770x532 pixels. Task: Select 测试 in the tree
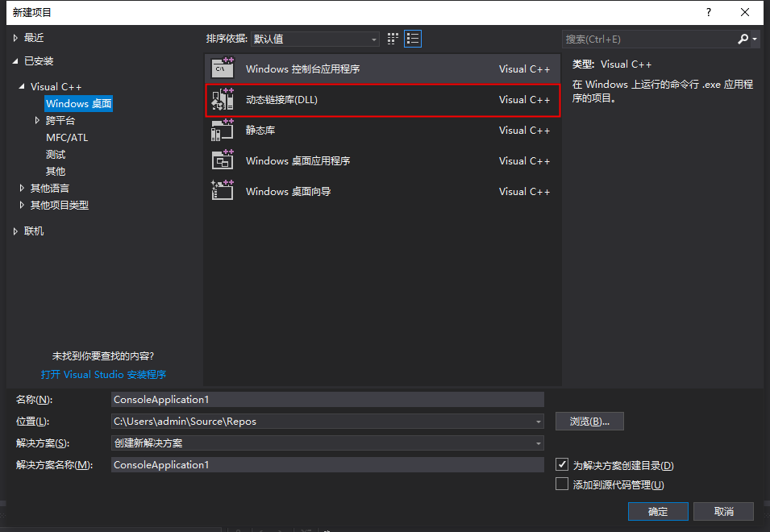56,155
